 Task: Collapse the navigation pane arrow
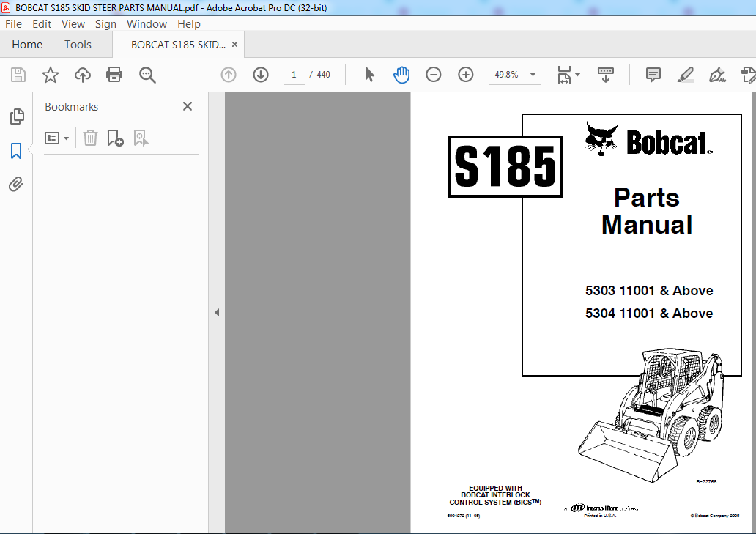pos(217,312)
